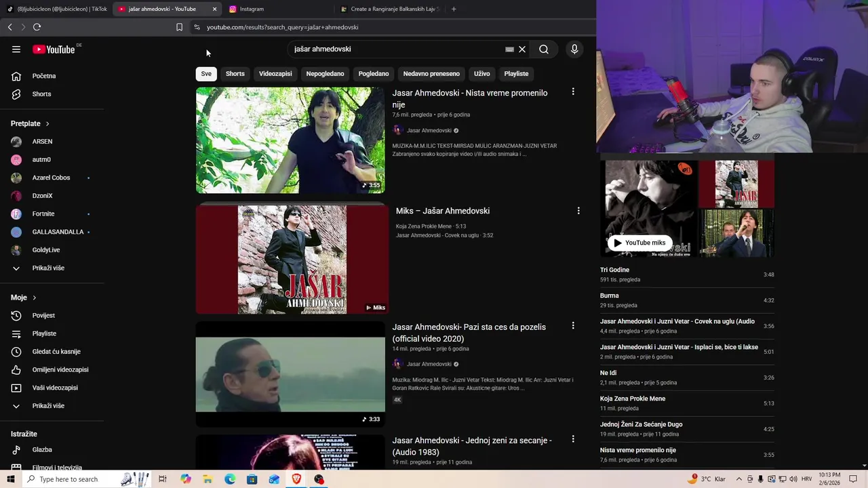Play Koja Zena Prokle Mene in mix list
The width and height of the screenshot is (868, 488).
click(687, 403)
